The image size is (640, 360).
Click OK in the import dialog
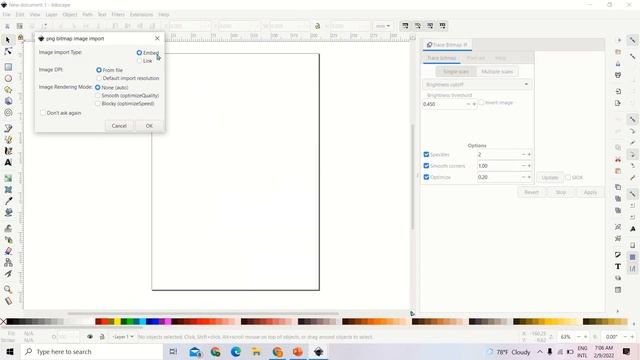click(149, 126)
